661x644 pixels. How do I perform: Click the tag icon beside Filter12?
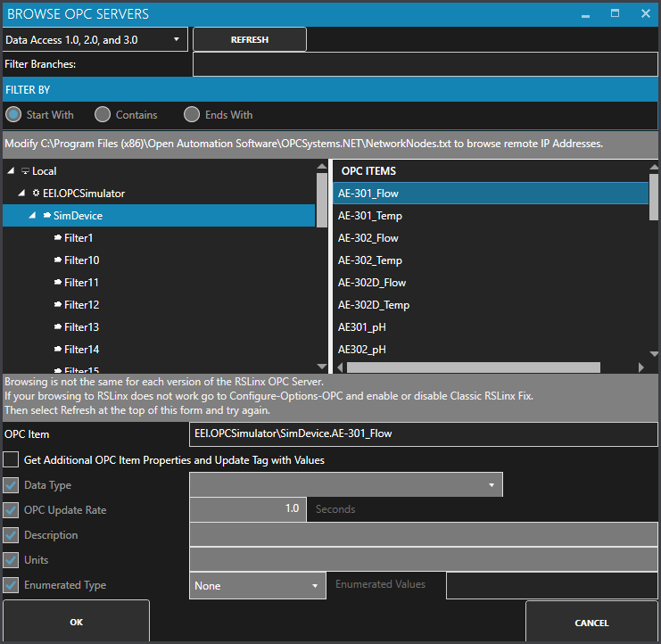(x=57, y=305)
